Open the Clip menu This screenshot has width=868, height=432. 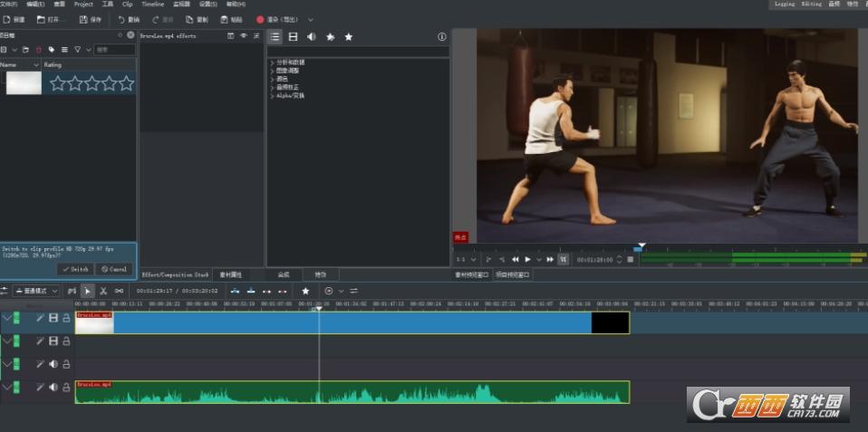coord(128,4)
